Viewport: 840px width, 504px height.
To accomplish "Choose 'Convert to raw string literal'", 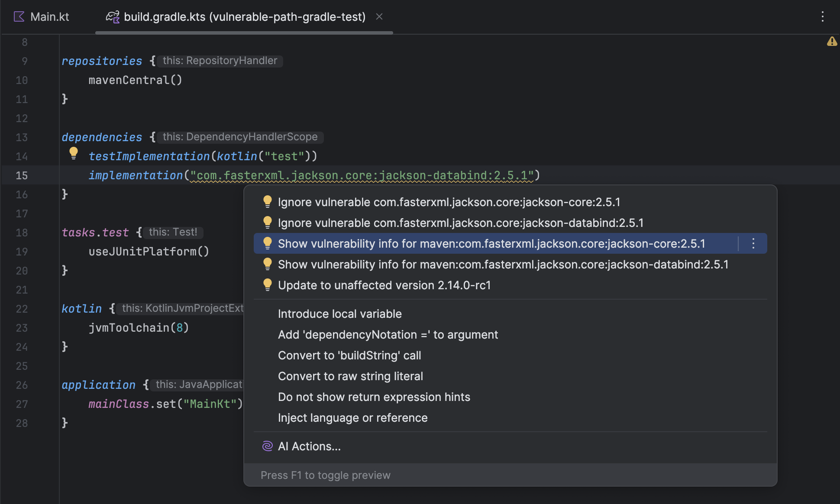I will pos(350,376).
